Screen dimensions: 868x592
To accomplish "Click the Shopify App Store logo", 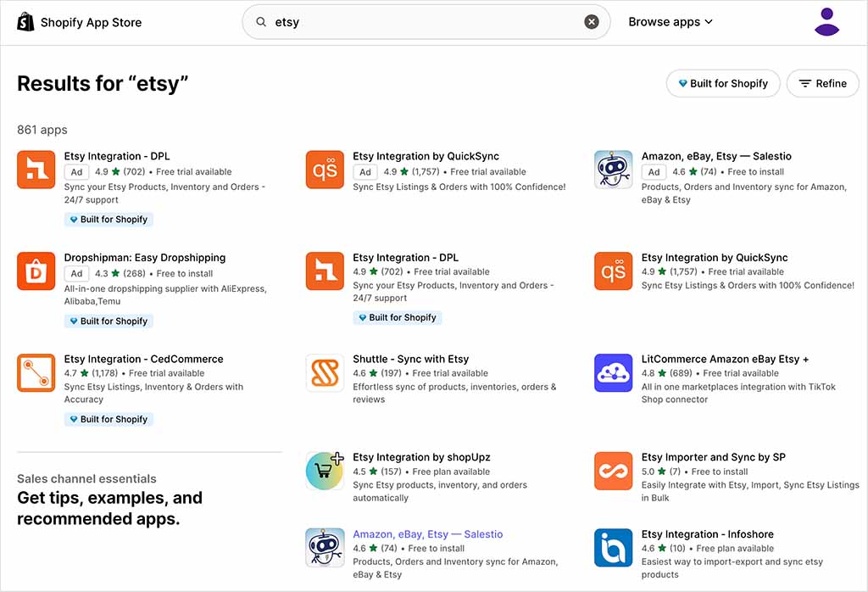I will [x=79, y=21].
